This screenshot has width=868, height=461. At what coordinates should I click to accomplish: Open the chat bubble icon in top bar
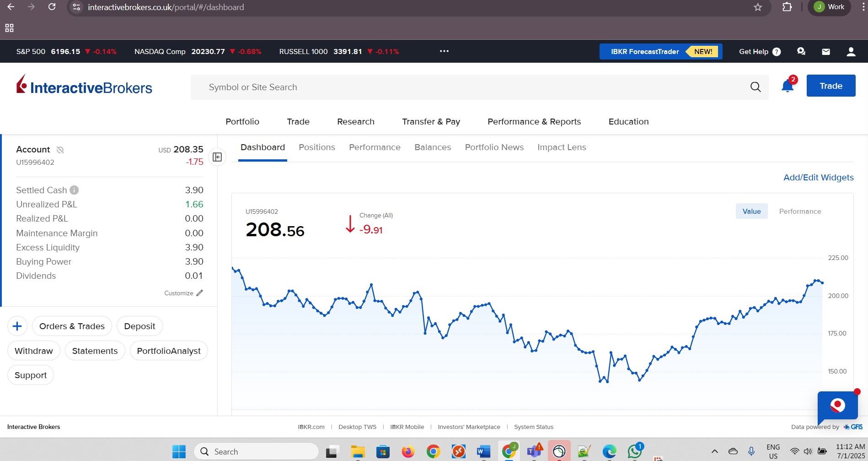801,52
